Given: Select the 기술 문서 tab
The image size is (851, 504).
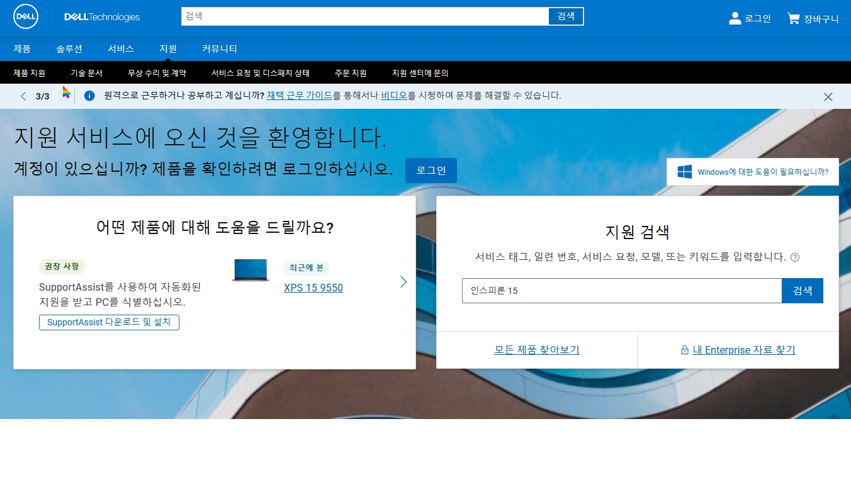Looking at the screenshot, I should [86, 72].
